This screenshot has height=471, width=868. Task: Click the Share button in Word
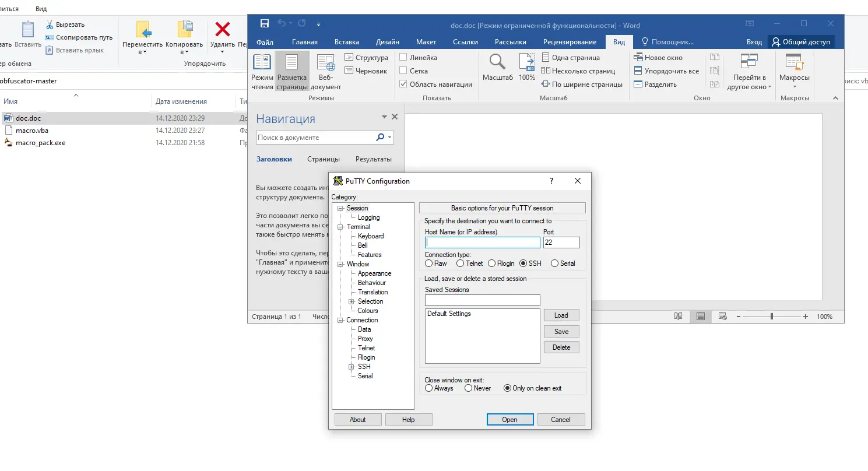tap(801, 42)
